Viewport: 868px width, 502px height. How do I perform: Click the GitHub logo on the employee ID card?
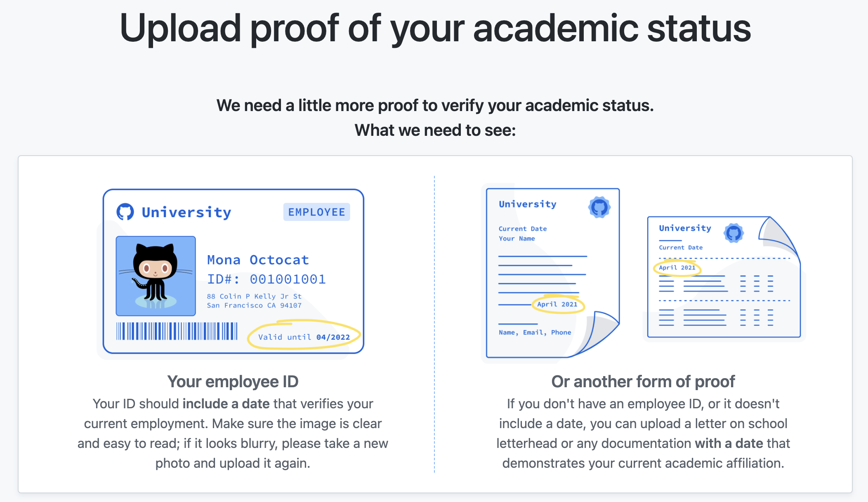point(125,212)
